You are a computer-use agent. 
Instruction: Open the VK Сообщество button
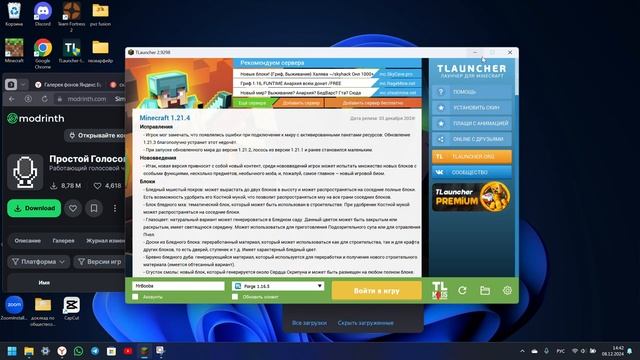[x=472, y=172]
